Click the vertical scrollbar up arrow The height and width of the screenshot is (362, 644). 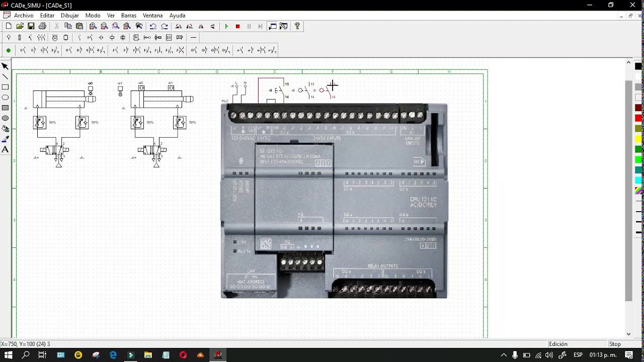(628, 63)
